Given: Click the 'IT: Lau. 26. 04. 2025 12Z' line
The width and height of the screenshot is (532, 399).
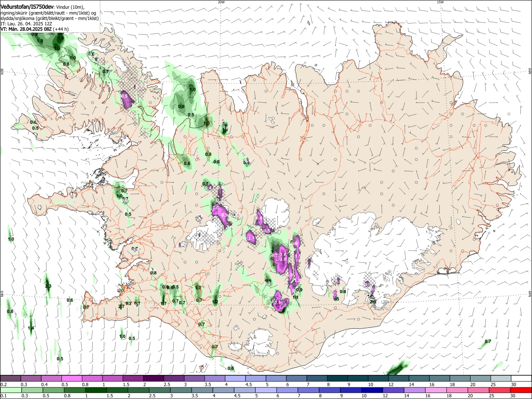Looking at the screenshot, I should [x=27, y=24].
